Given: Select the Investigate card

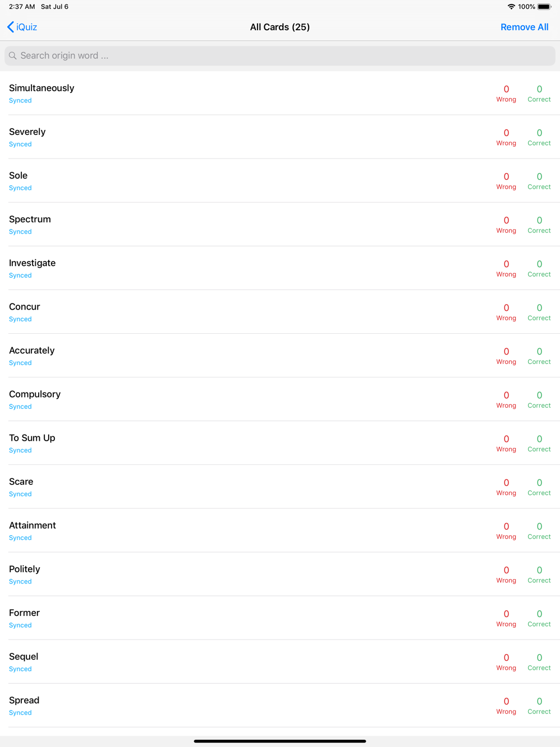Looking at the screenshot, I should click(280, 268).
